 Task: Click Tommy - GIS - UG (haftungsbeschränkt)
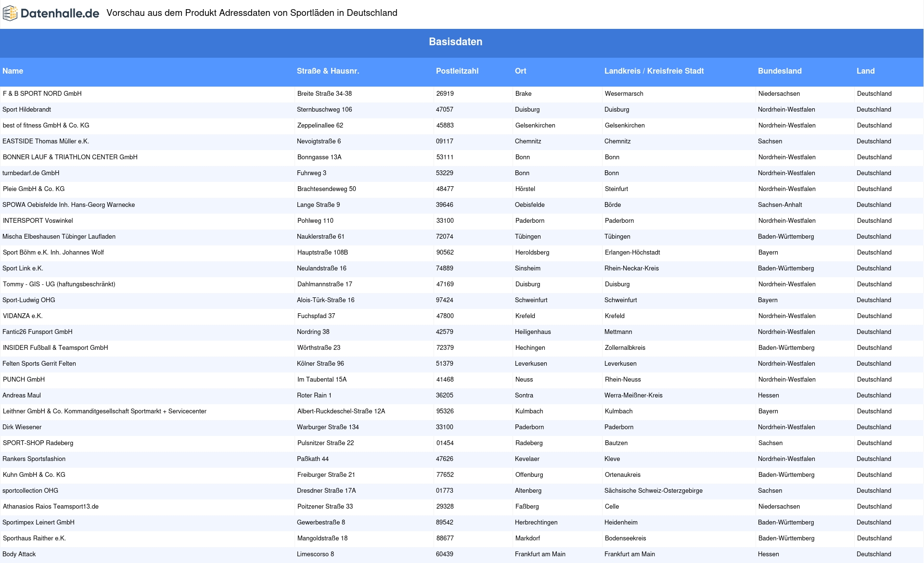[x=59, y=284]
